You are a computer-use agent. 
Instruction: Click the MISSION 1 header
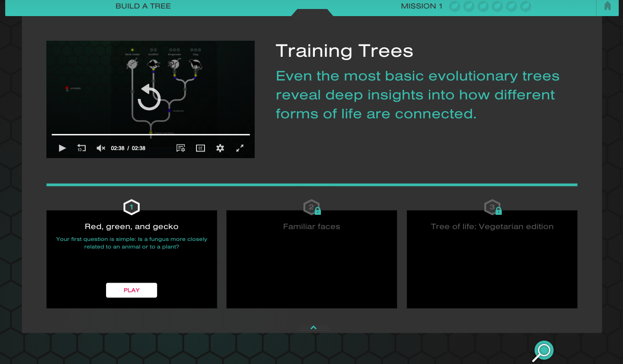[421, 6]
